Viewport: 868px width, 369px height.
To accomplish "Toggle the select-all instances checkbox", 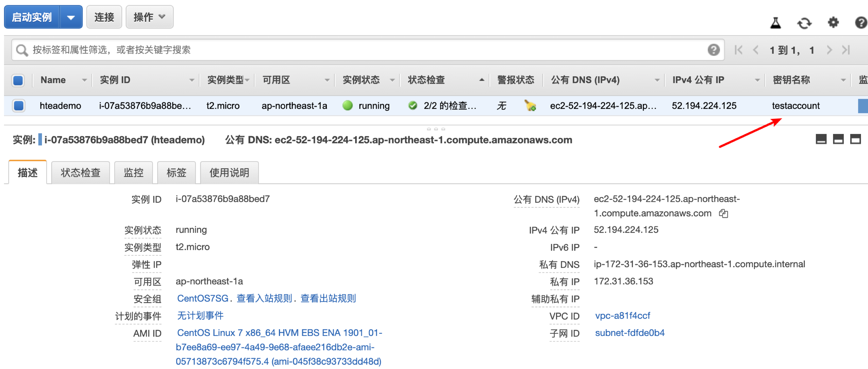I will [18, 80].
